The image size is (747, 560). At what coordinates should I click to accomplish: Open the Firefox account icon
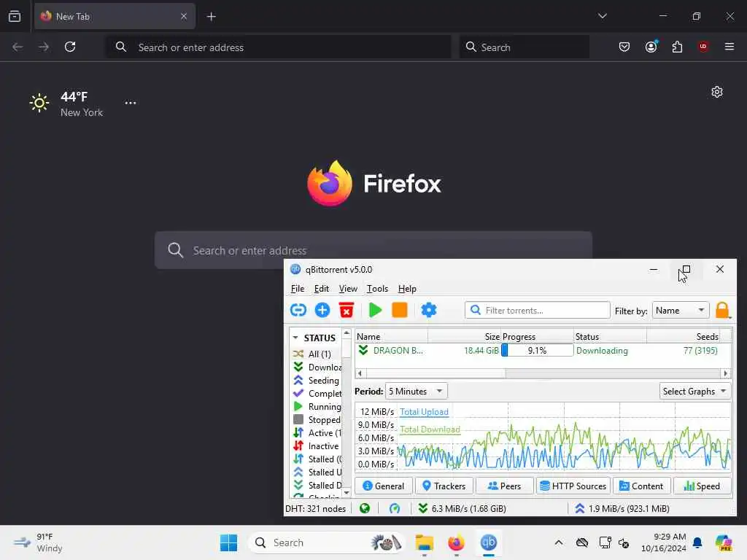click(x=651, y=47)
